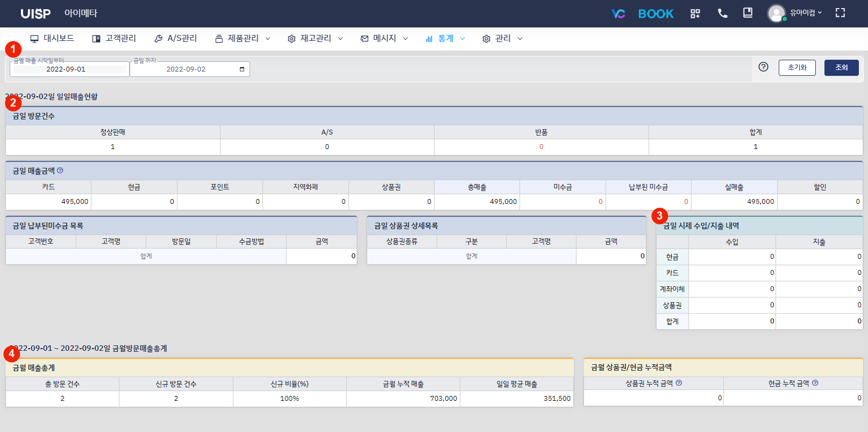Focus the end date field 2022-09-02
868x432 pixels.
pos(189,69)
